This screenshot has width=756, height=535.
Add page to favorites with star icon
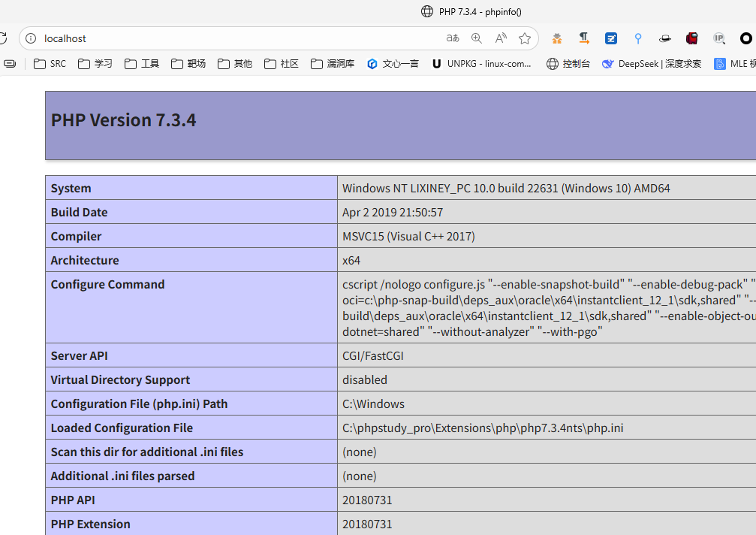pos(525,38)
